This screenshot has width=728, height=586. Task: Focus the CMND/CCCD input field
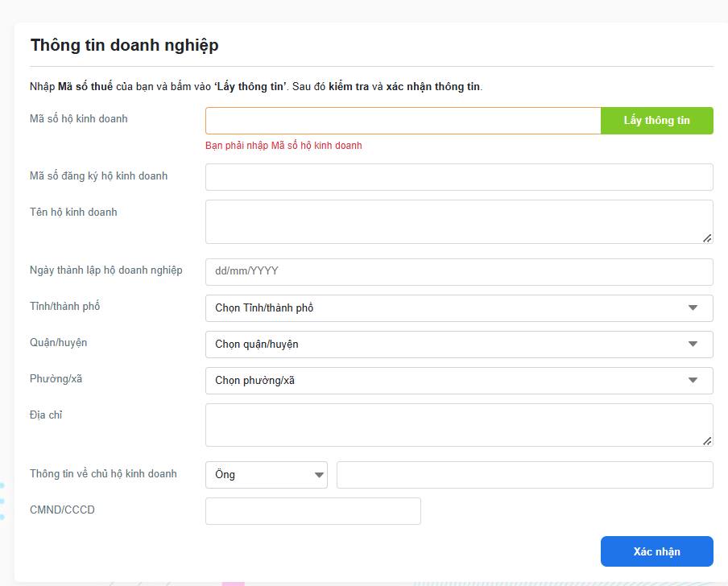(312, 511)
